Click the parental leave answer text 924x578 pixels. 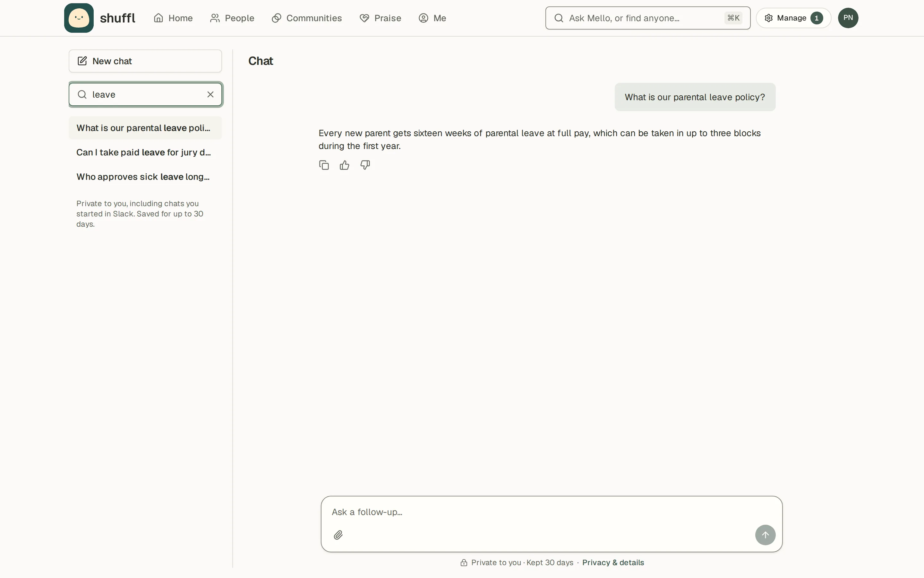(x=540, y=140)
